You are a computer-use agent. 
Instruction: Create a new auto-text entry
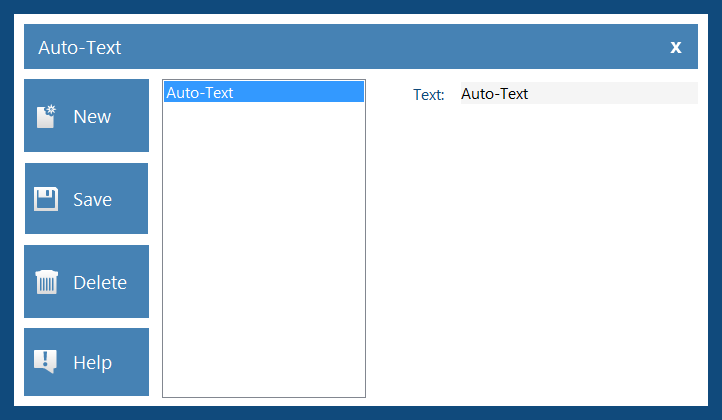(87, 116)
